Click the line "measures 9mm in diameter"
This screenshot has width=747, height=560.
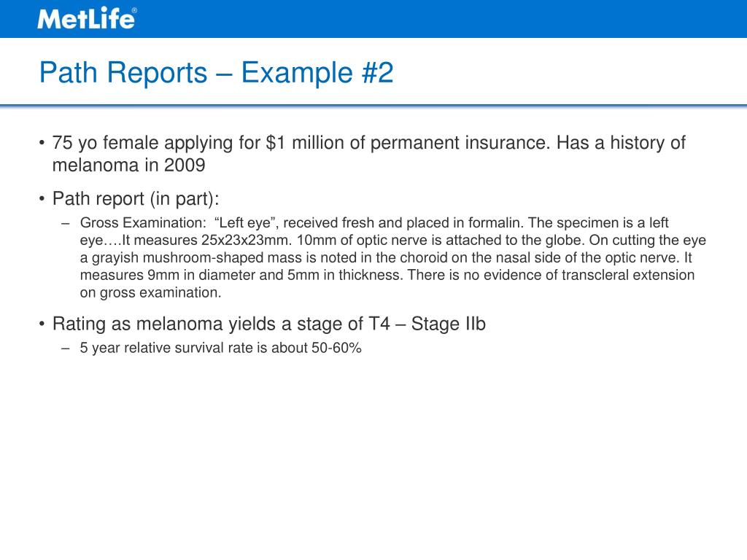click(x=387, y=275)
